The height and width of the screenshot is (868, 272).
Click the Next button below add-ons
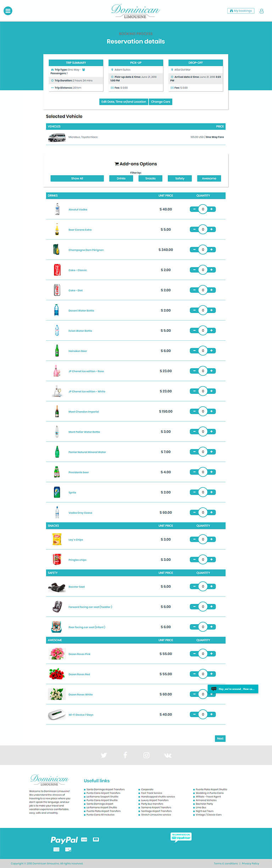pyautogui.click(x=220, y=738)
